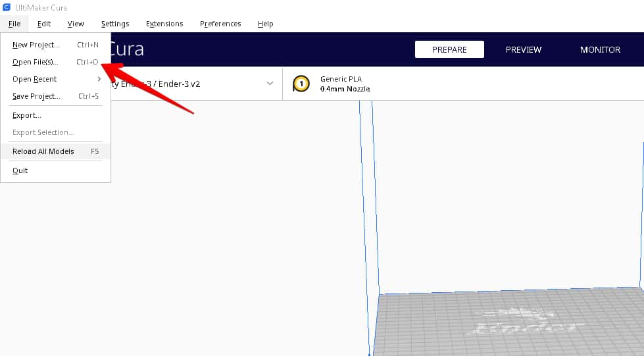
Task: Select Open File(s) menu entry
Action: pos(55,62)
